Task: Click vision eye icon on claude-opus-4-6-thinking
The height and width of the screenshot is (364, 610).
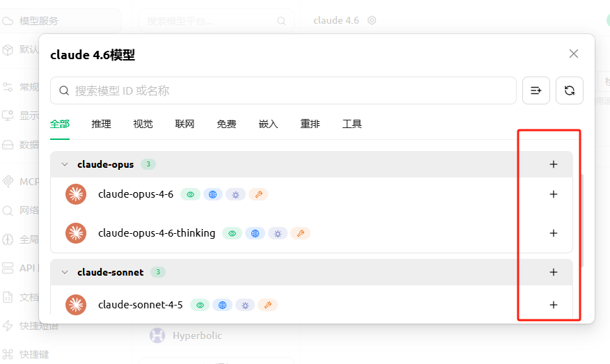Action: 233,233
